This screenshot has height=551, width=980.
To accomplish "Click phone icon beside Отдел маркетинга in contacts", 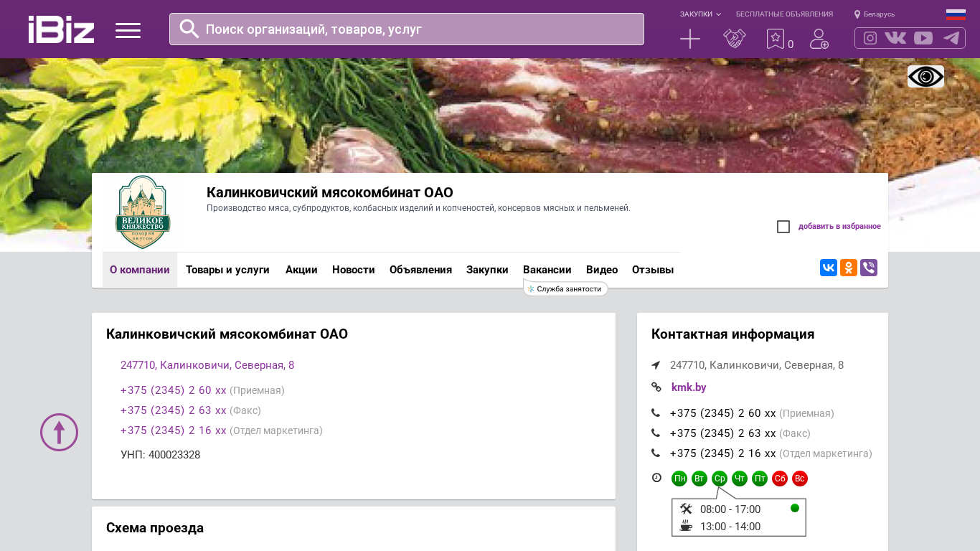I will (x=656, y=453).
